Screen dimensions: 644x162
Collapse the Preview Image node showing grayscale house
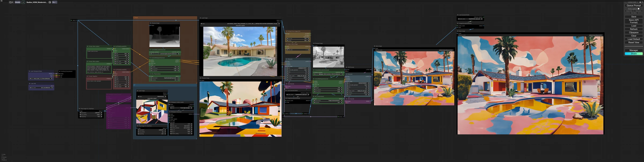(x=314, y=43)
